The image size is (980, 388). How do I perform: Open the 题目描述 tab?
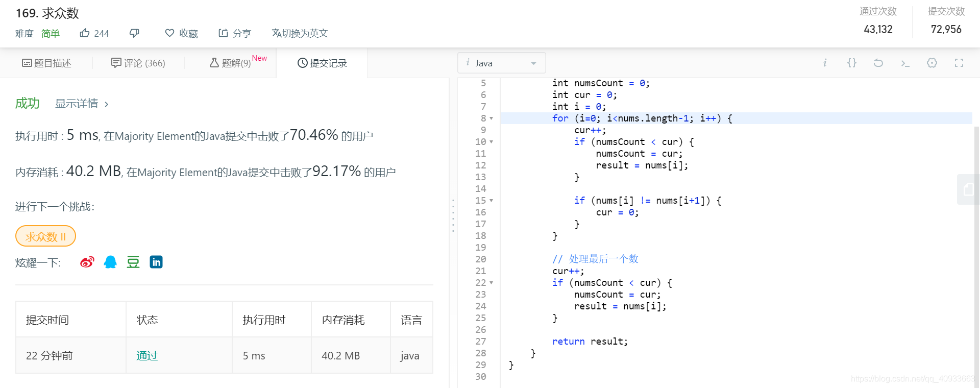point(46,63)
